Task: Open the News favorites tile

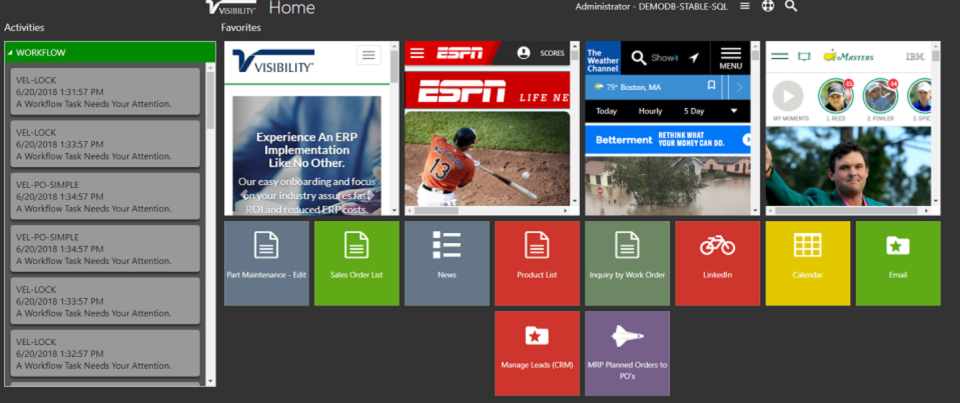Action: (447, 263)
